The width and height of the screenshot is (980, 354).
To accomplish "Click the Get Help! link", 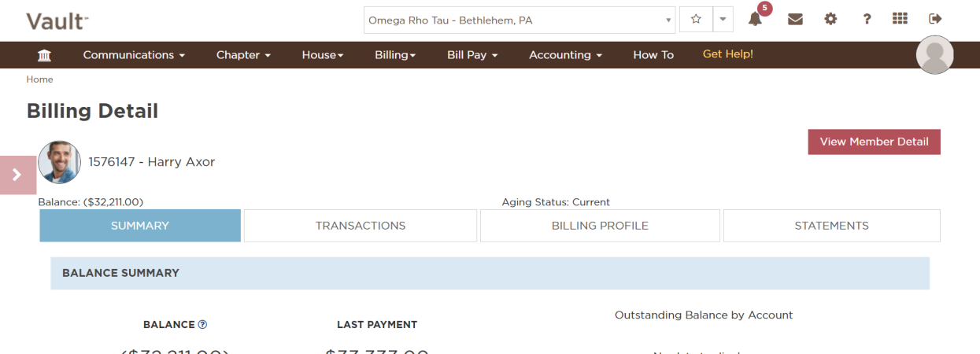I will pos(727,54).
